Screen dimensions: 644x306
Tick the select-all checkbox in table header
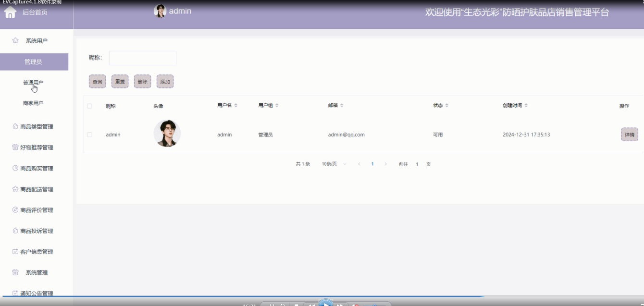[x=90, y=106]
